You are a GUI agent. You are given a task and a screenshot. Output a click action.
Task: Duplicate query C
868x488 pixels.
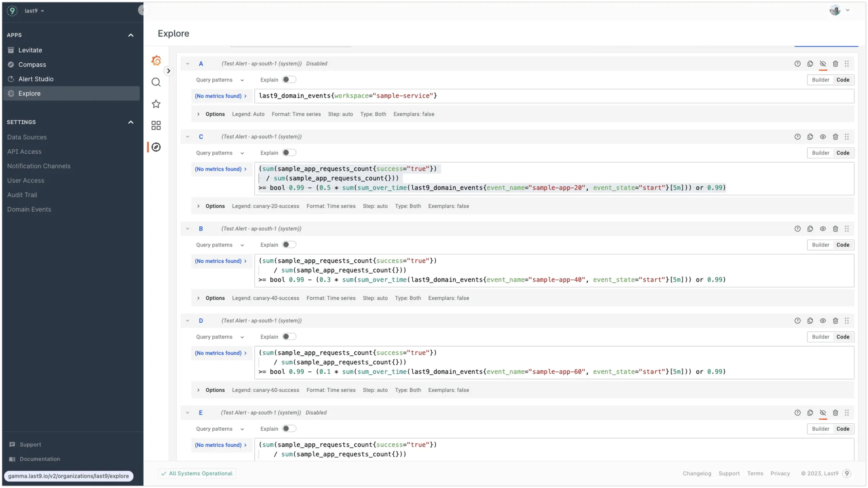tap(810, 137)
